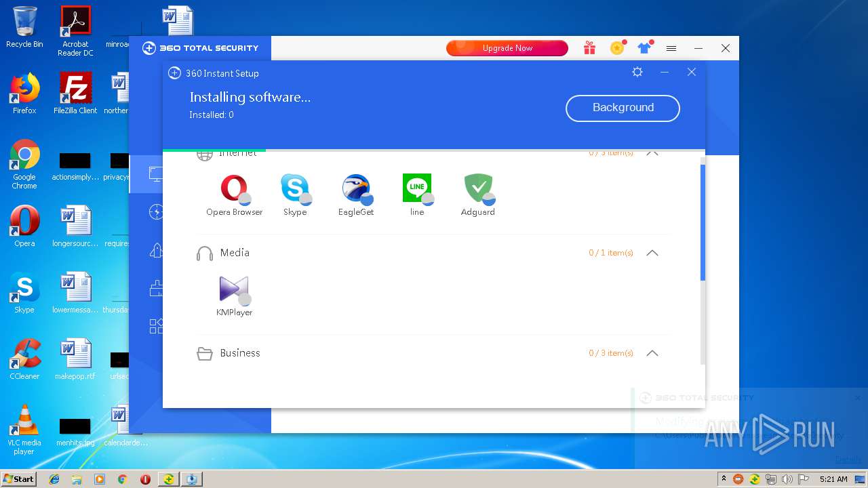Open 360 Instant Setup settings gear

tap(637, 72)
